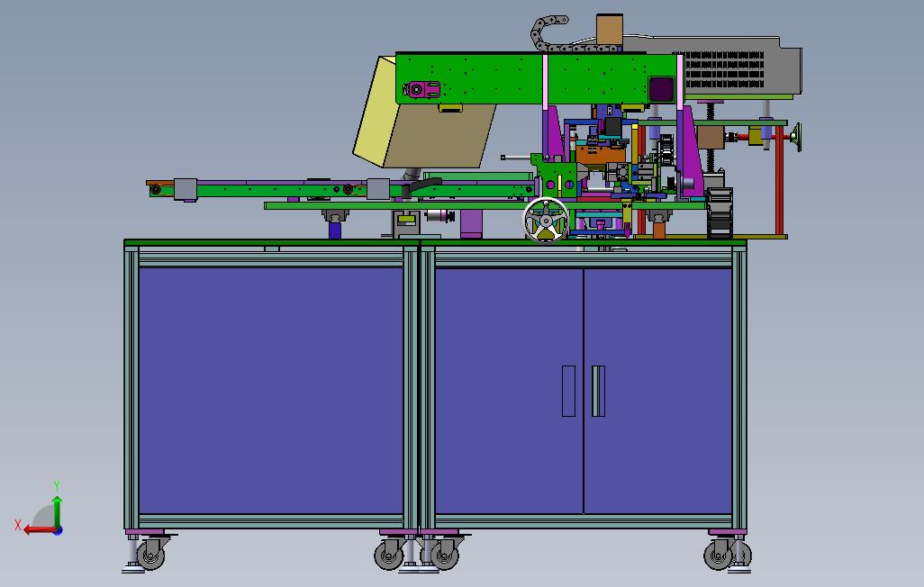Select the dark purple square window on green housing

662,89
